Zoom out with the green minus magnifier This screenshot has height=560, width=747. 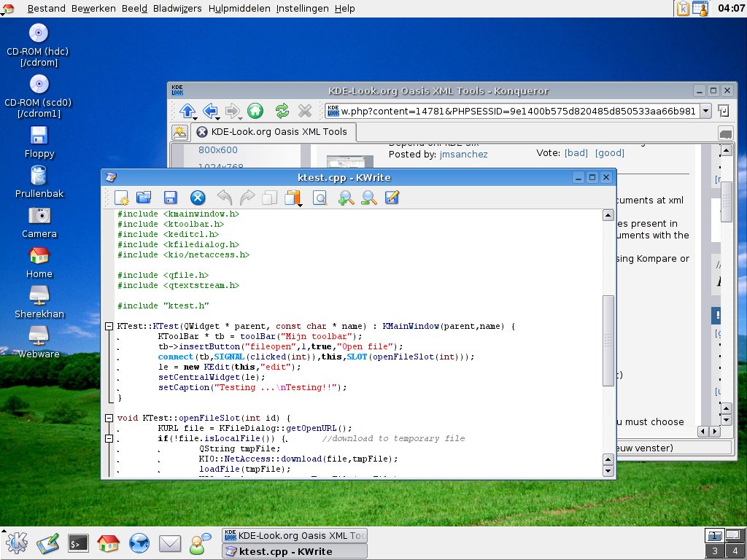[369, 198]
